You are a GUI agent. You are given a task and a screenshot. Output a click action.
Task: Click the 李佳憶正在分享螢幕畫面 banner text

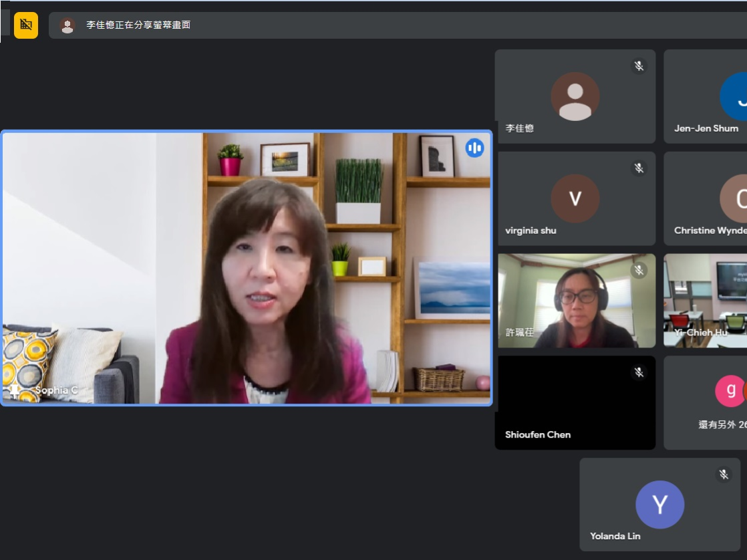click(138, 25)
